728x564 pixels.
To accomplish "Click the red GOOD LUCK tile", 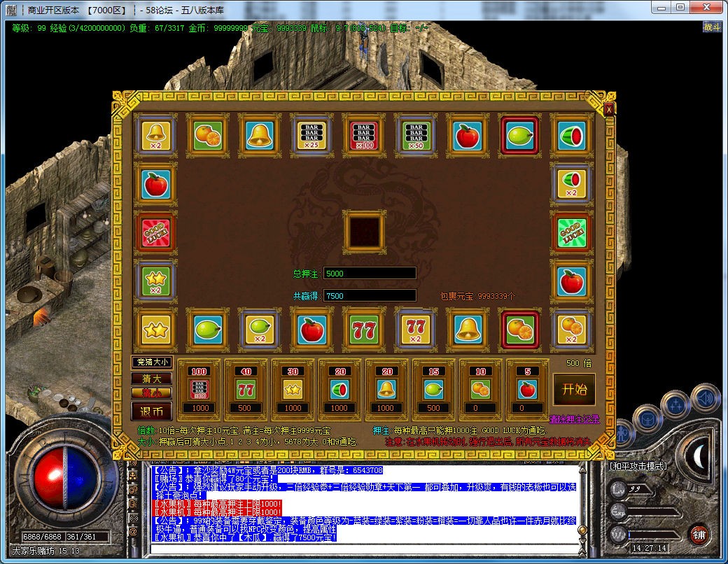I will click(155, 233).
